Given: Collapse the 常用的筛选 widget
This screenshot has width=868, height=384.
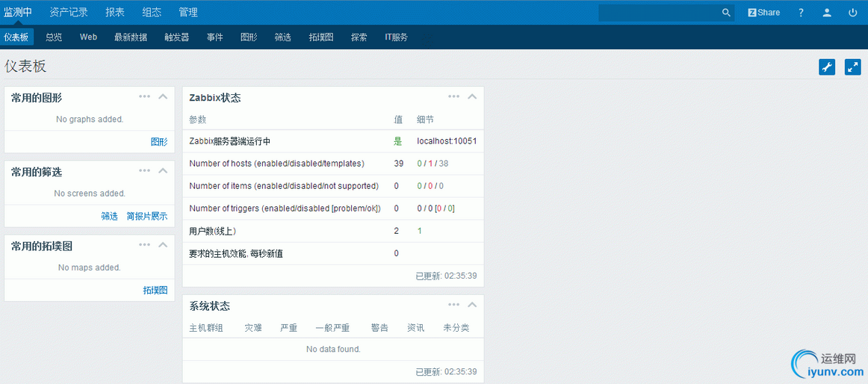Looking at the screenshot, I should point(163,170).
